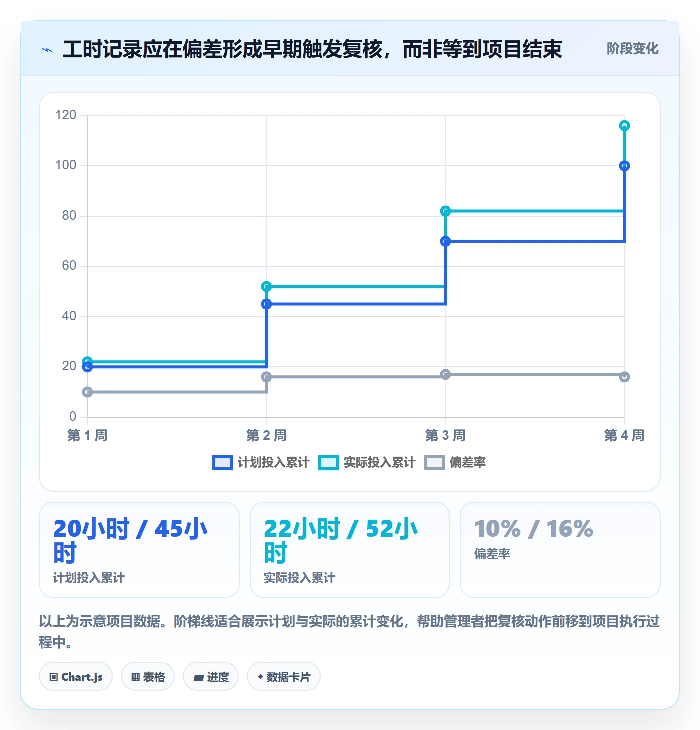Click the 阶段变化 label in header

pos(632,49)
